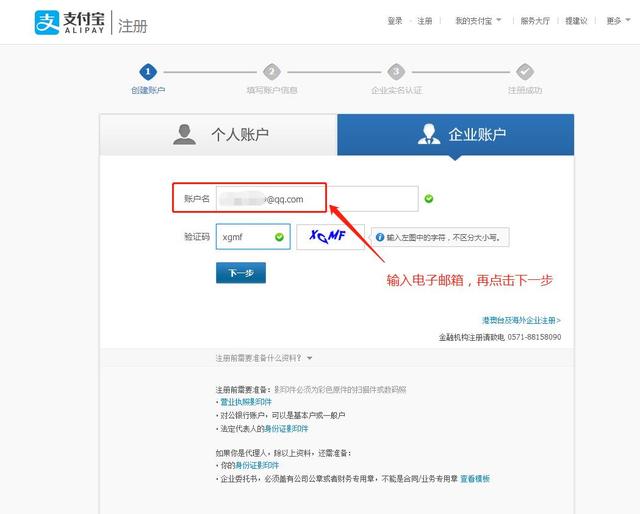
Task: Click the 注册前需要准备 heading line in list
Action: click(x=311, y=389)
